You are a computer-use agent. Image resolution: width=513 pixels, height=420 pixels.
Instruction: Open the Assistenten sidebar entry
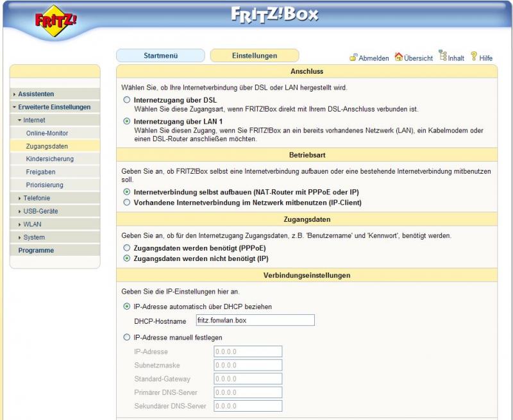click(x=55, y=94)
